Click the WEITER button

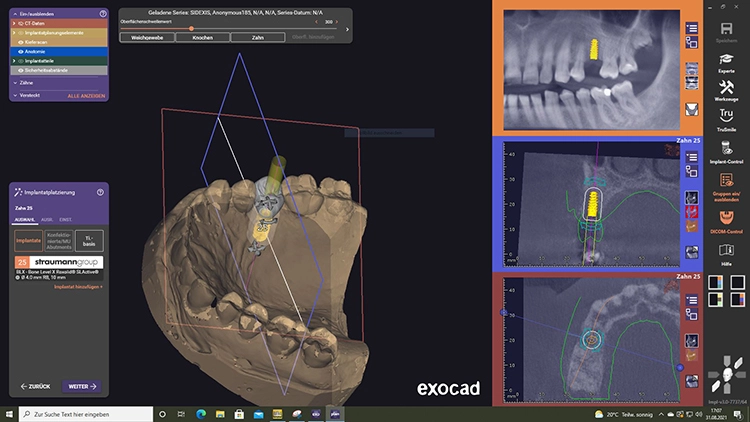pyautogui.click(x=82, y=386)
